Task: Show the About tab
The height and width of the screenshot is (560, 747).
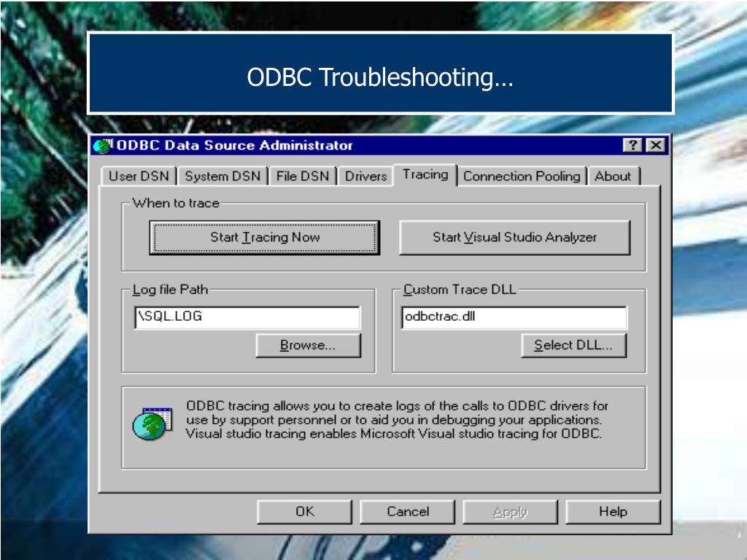Action: [x=613, y=176]
